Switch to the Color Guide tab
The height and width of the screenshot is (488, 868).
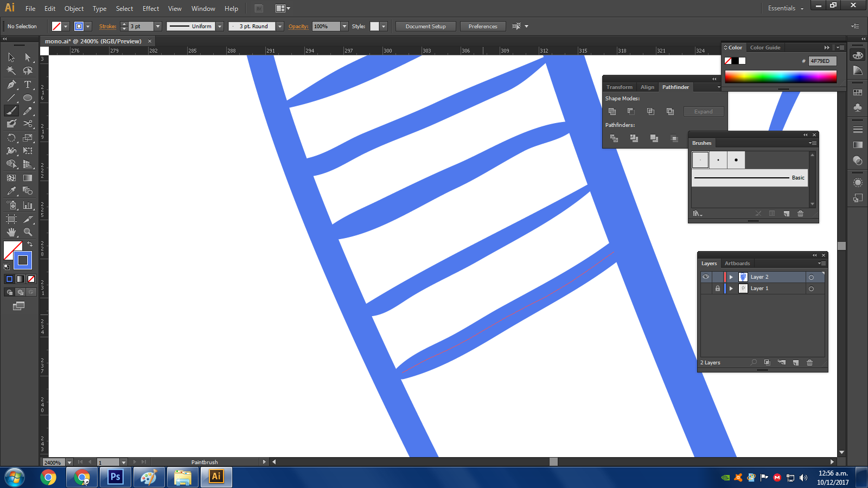tap(765, 48)
